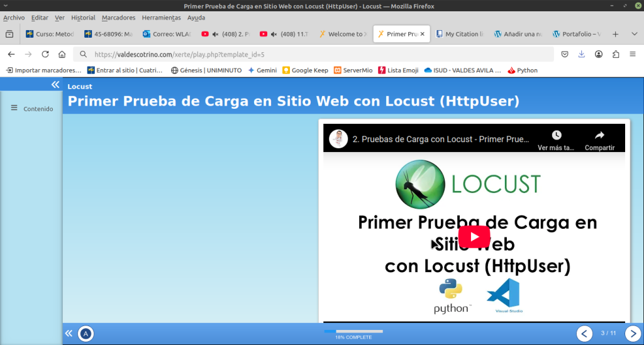Reload the current page
Image resolution: width=644 pixels, height=345 pixels.
45,54
